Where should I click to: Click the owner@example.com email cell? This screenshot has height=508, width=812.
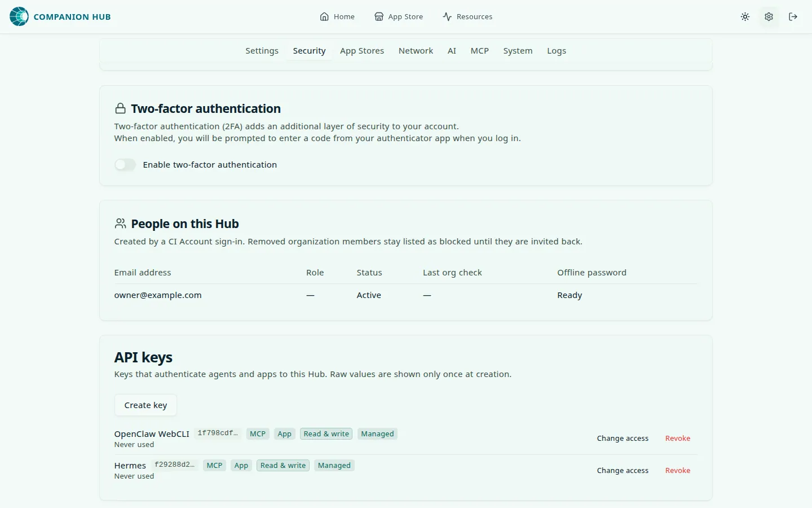pyautogui.click(x=158, y=295)
